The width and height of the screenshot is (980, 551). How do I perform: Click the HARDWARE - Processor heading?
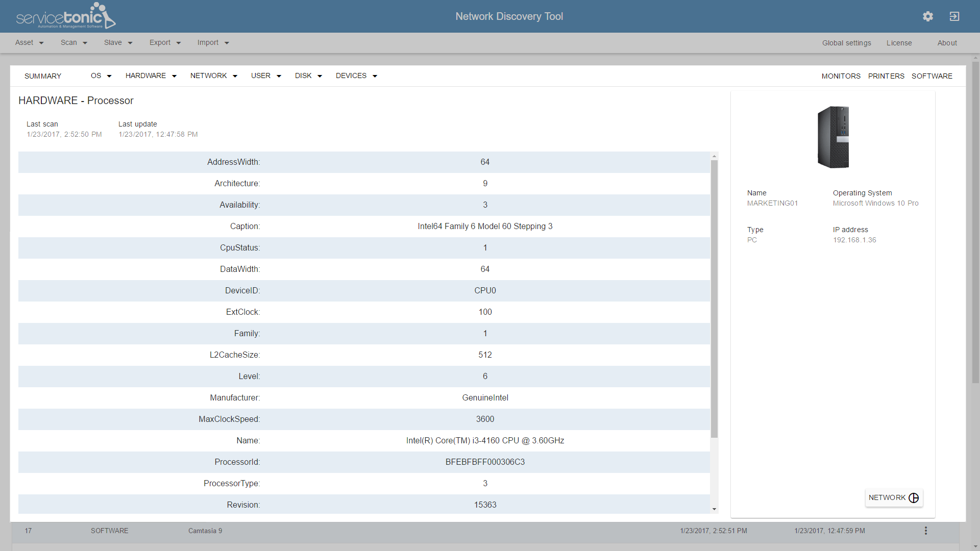76,101
